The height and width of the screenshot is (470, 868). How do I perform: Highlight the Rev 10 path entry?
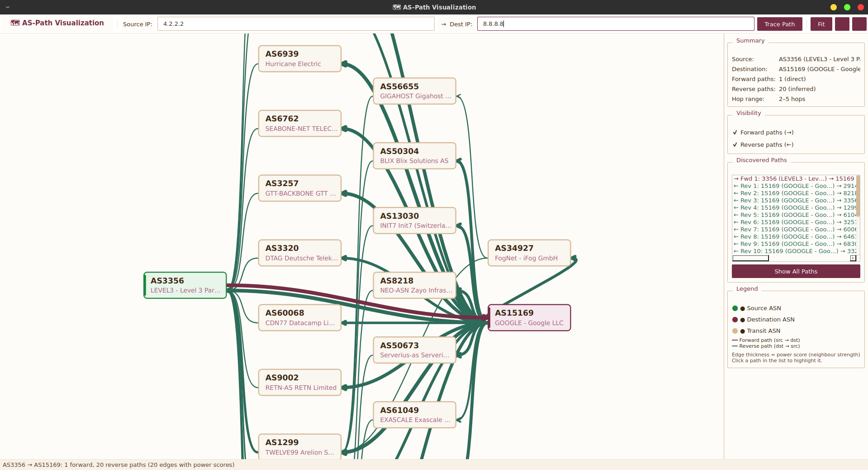click(794, 251)
